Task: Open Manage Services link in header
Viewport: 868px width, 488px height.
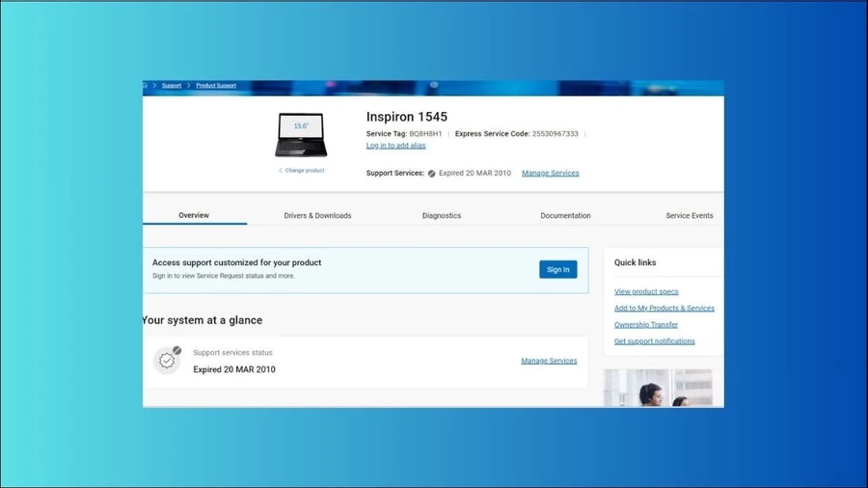Action: 551,174
